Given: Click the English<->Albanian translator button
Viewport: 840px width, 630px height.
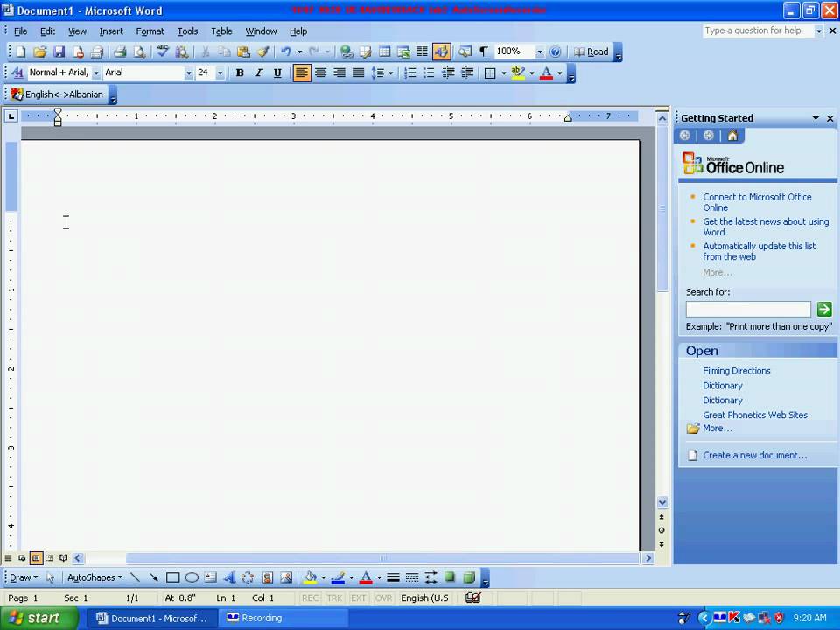Looking at the screenshot, I should click(x=58, y=94).
